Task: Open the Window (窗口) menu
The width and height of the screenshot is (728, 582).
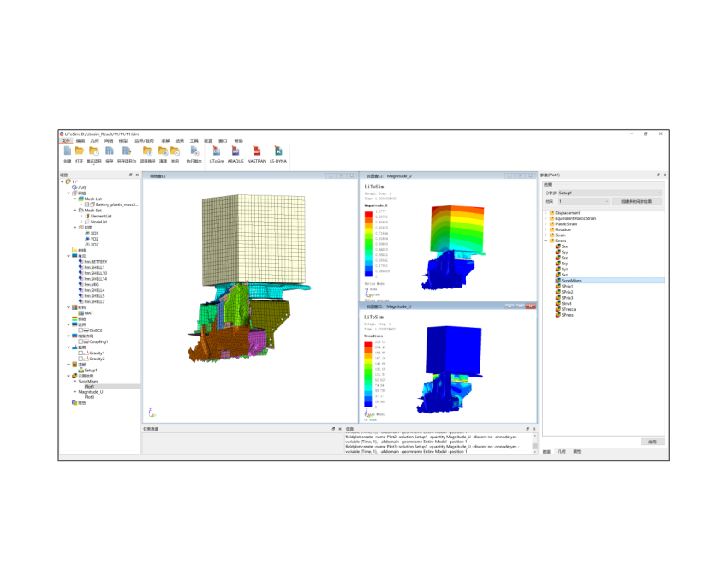Action: (x=223, y=140)
